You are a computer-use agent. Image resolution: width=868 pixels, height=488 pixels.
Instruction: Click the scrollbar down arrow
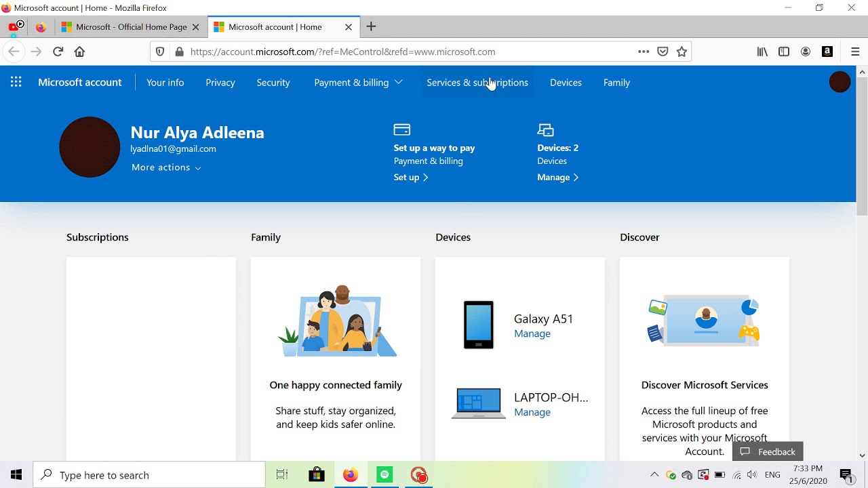[x=862, y=455]
